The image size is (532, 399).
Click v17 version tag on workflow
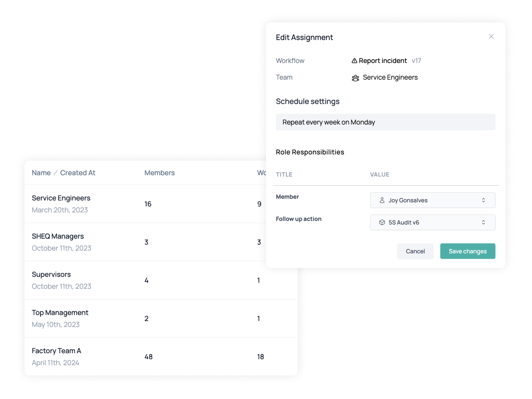click(416, 60)
